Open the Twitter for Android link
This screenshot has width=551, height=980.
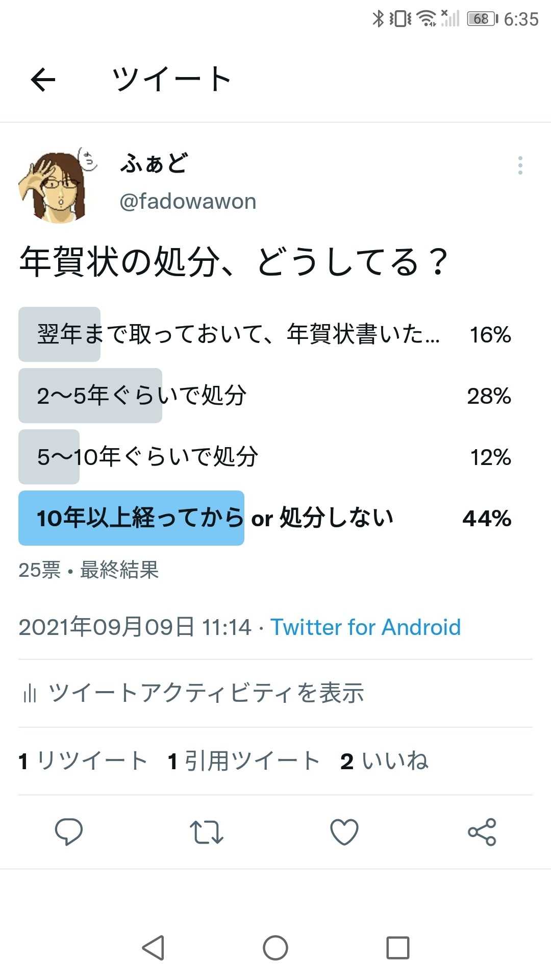[365, 627]
